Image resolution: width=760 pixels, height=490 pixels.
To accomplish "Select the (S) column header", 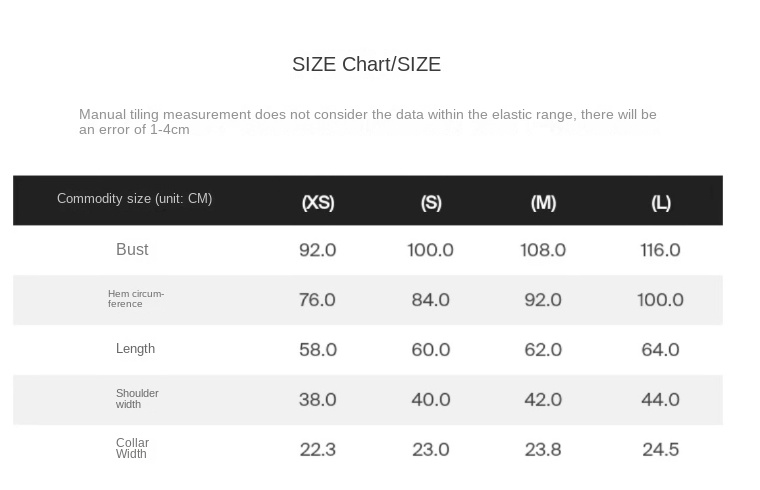I will point(431,202).
